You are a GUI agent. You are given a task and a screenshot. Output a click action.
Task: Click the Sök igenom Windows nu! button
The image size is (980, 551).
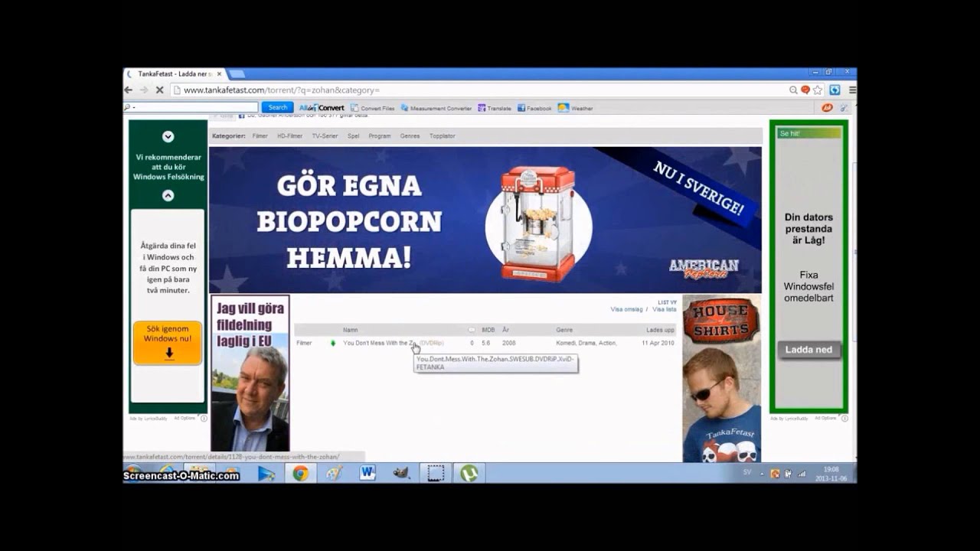[x=168, y=343]
